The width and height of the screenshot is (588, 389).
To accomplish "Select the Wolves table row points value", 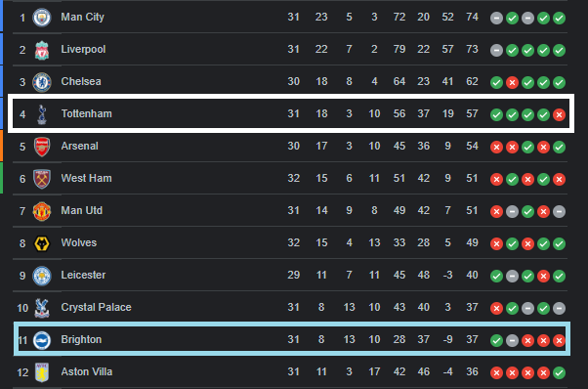I will tap(472, 242).
